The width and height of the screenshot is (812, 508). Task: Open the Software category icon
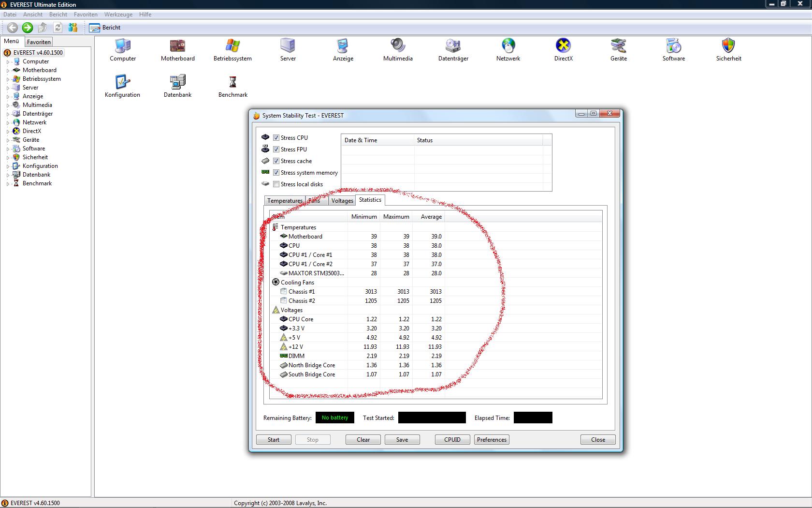click(x=673, y=45)
